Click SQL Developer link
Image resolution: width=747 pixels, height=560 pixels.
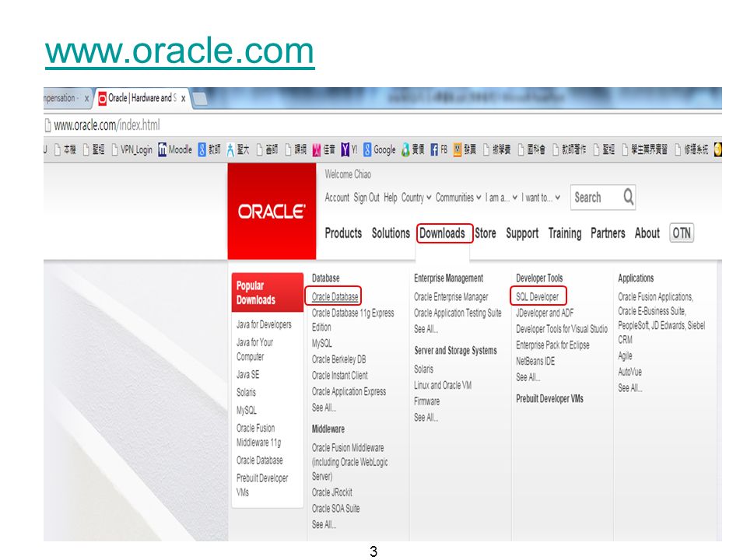click(537, 297)
